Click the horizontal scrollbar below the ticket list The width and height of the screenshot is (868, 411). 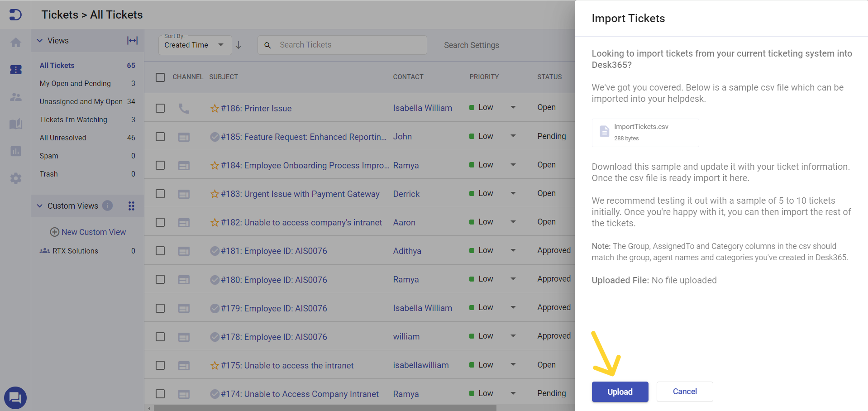(317, 407)
